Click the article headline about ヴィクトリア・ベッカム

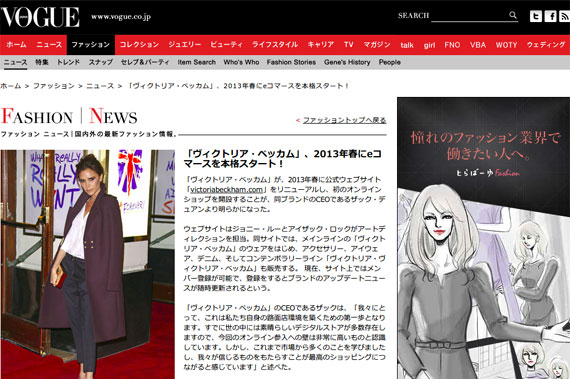point(283,159)
